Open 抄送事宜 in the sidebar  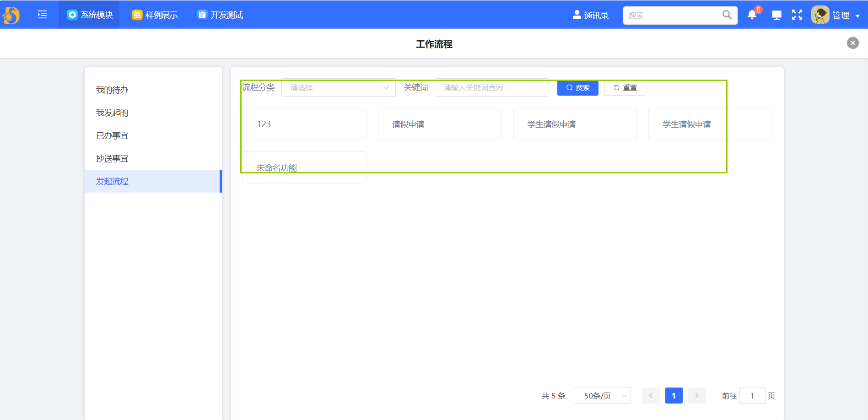pyautogui.click(x=153, y=158)
